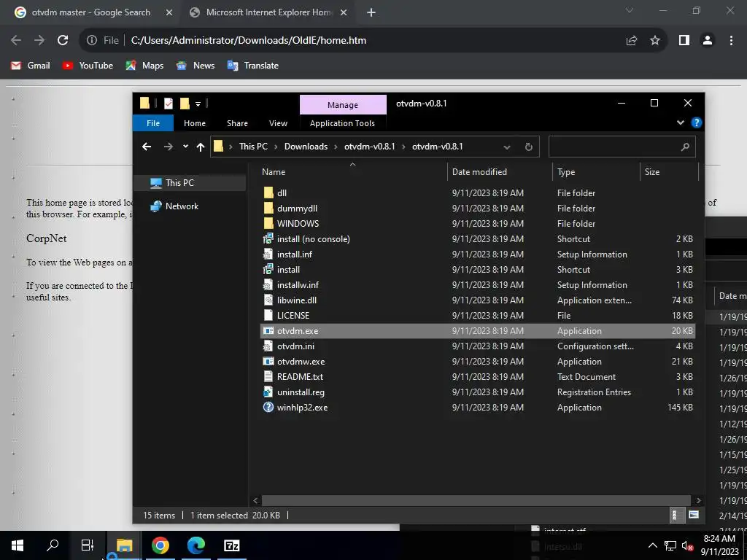Open address bar history dropdown

click(507, 147)
